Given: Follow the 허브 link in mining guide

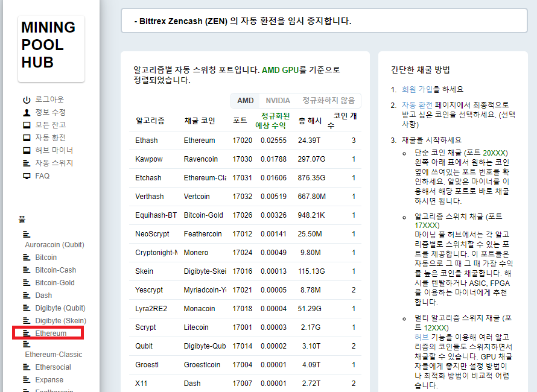Looking at the screenshot, I should pyautogui.click(x=421, y=337).
